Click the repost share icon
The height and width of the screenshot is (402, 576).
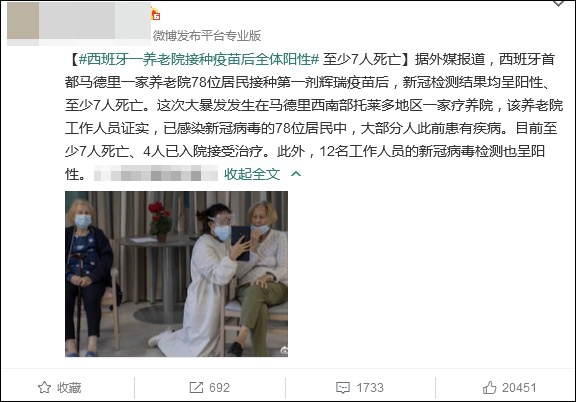coord(196,387)
